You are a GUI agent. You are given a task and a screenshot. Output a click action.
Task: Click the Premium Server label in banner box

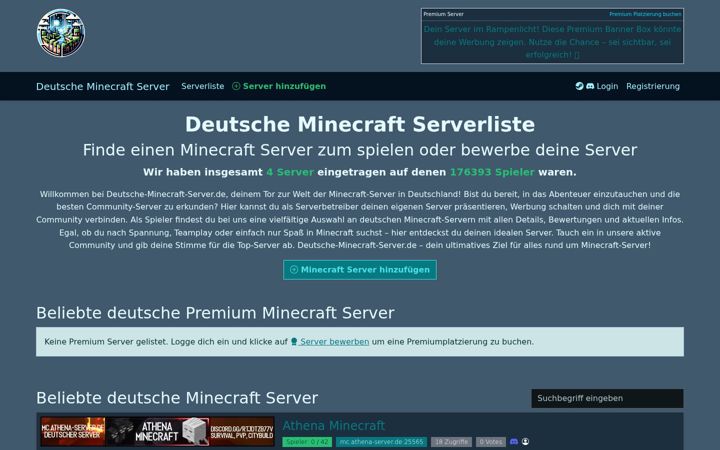pyautogui.click(x=443, y=14)
